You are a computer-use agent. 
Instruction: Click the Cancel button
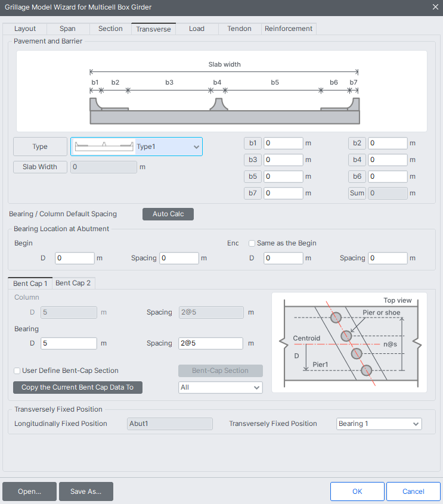pos(413,491)
